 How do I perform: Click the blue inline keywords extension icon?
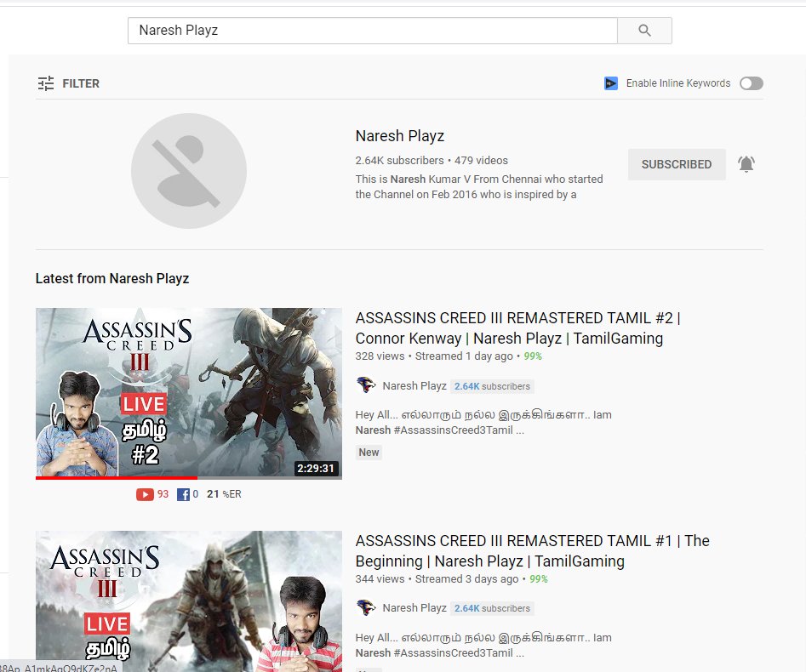click(x=610, y=83)
